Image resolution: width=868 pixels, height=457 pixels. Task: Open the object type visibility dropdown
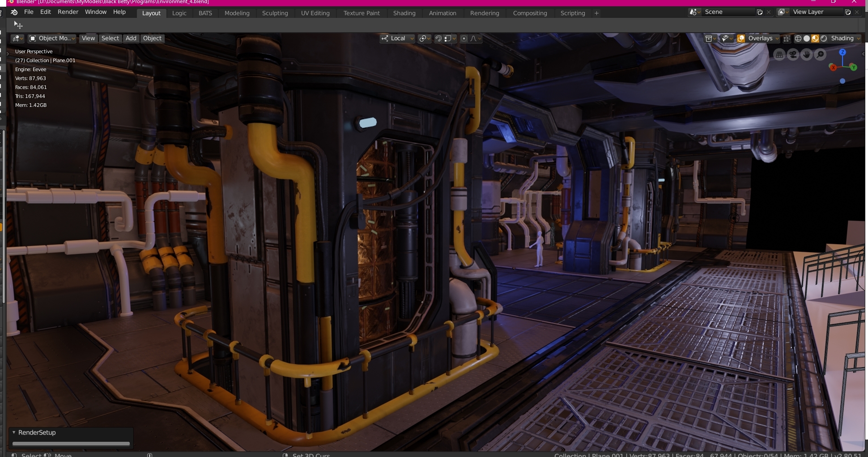(x=727, y=38)
